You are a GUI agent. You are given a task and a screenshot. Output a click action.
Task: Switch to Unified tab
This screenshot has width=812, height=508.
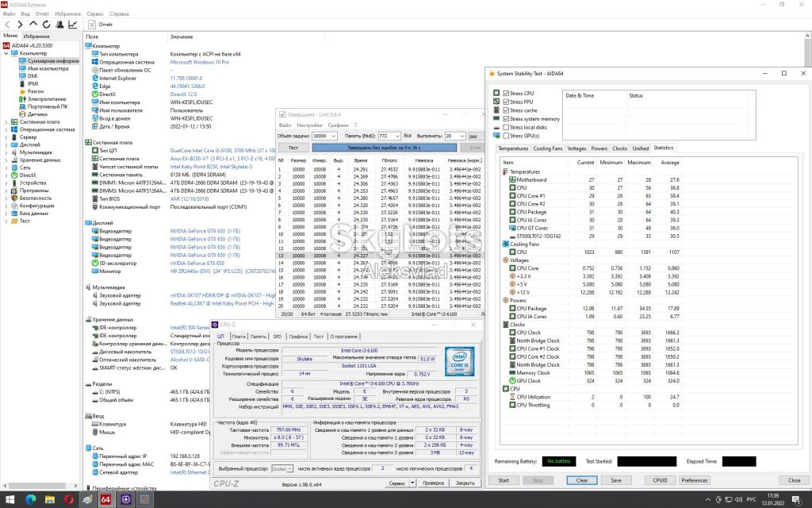click(640, 148)
